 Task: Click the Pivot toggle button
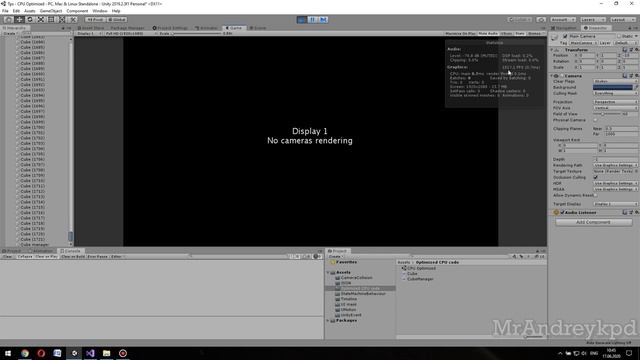95,20
